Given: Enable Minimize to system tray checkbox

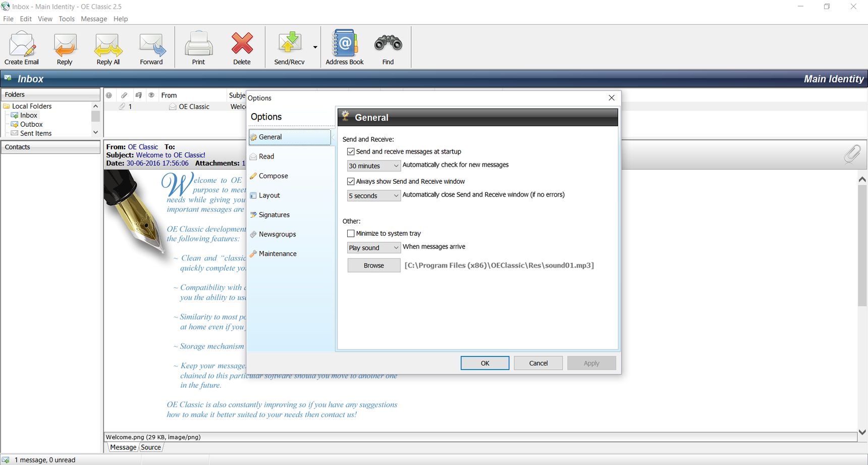Looking at the screenshot, I should pos(351,233).
